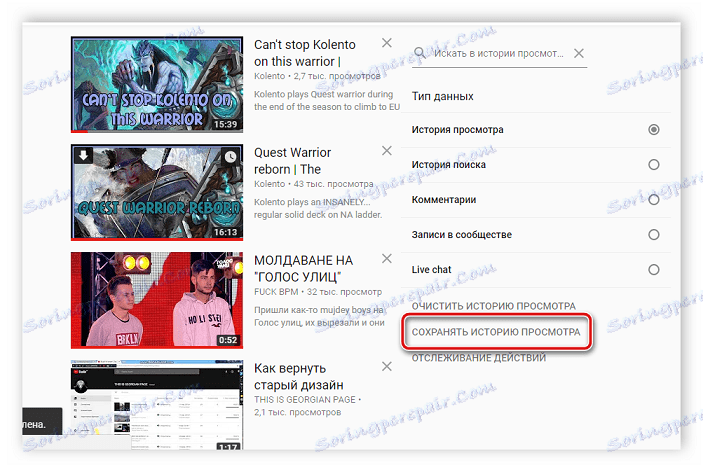
Task: Remove "Can't stop Kolento" video from history
Action: [387, 43]
